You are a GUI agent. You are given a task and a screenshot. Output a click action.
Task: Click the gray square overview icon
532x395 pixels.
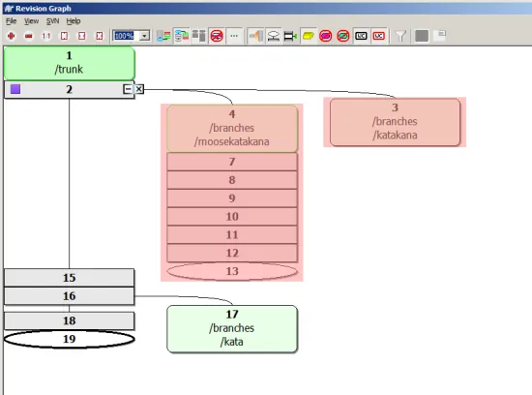pos(422,36)
